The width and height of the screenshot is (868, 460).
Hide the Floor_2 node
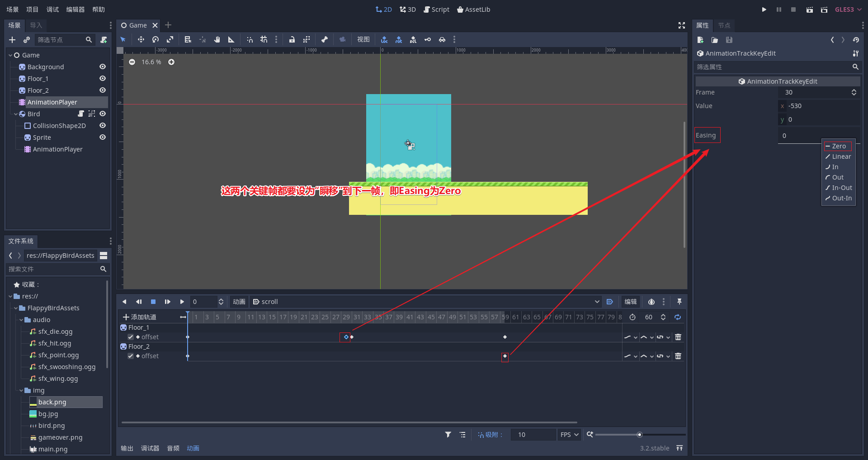(103, 90)
